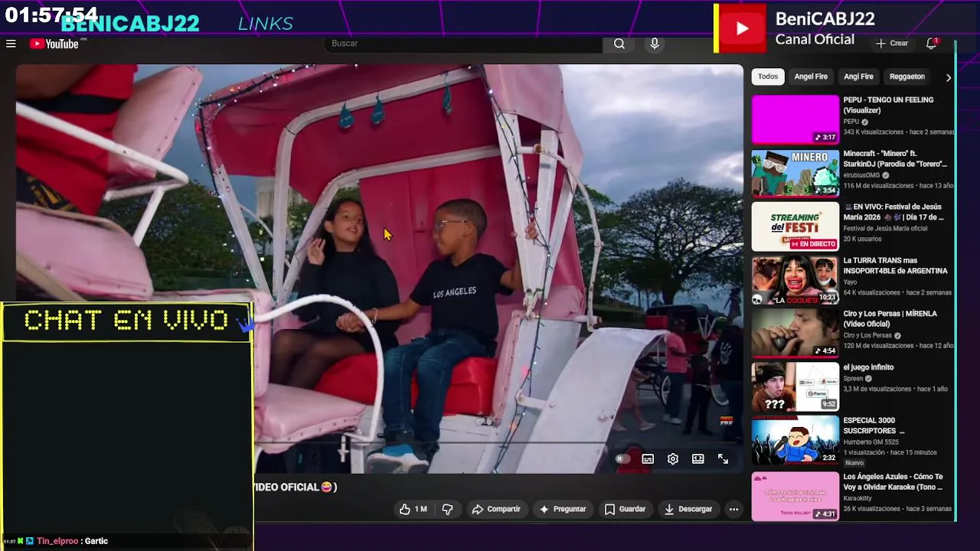Select the Angel Fire filter chip

click(x=811, y=77)
